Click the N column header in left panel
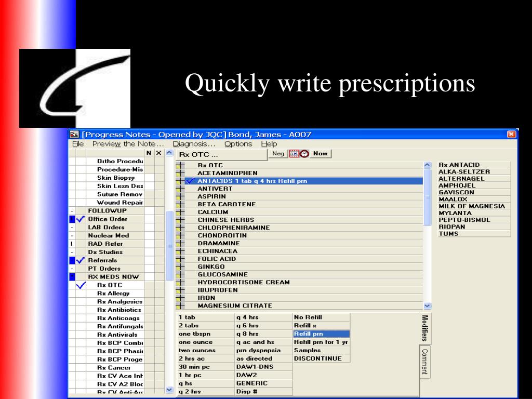532x399 pixels. pos(149,153)
